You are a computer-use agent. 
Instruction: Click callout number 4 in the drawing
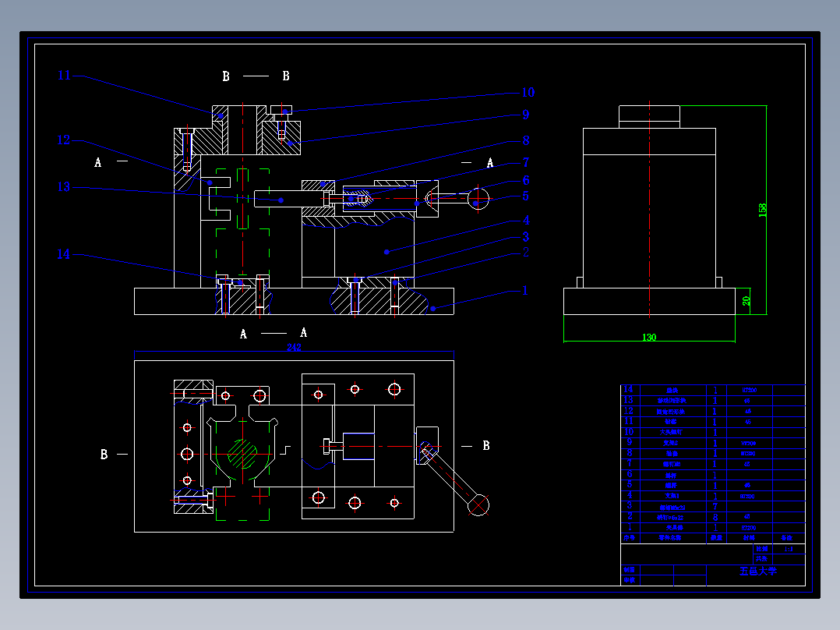click(526, 221)
